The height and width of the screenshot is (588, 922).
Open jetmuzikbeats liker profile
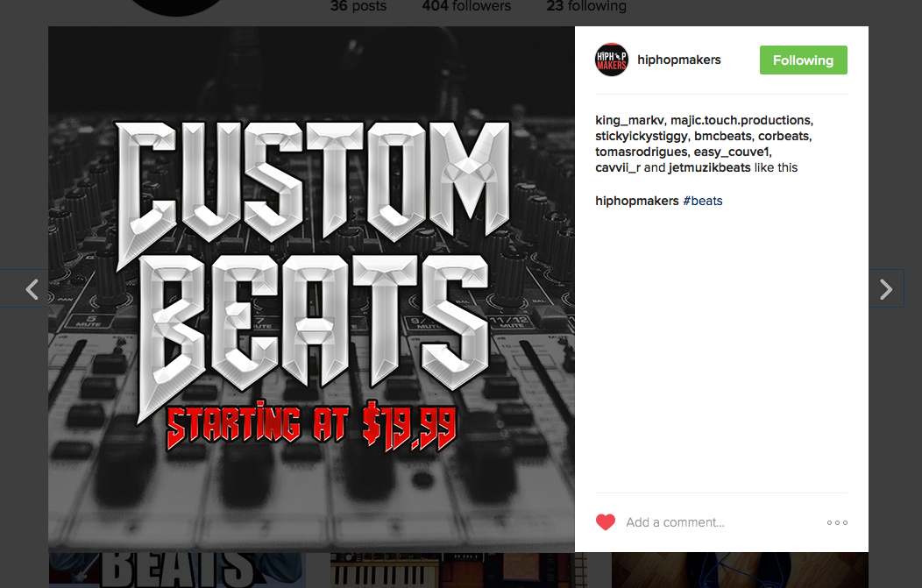[709, 168]
